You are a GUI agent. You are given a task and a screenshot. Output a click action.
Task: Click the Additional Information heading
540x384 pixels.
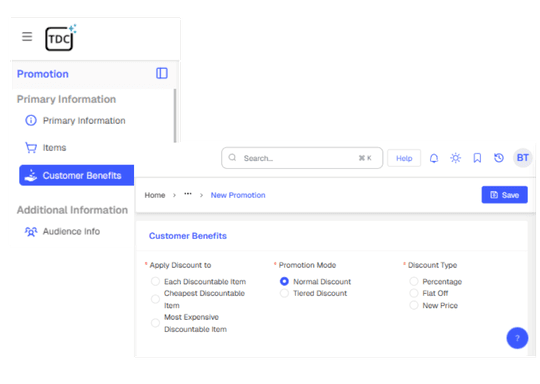(x=72, y=210)
